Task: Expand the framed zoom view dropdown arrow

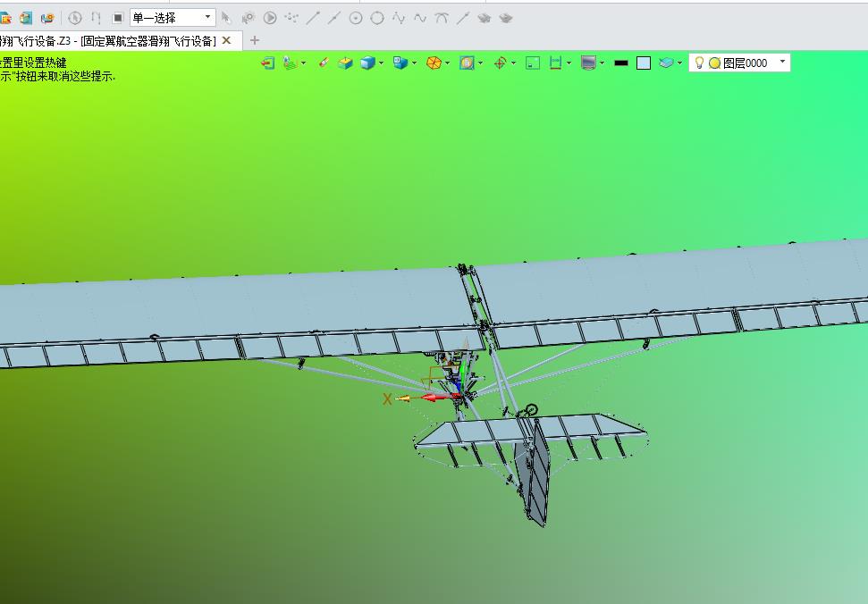Action: click(x=481, y=63)
